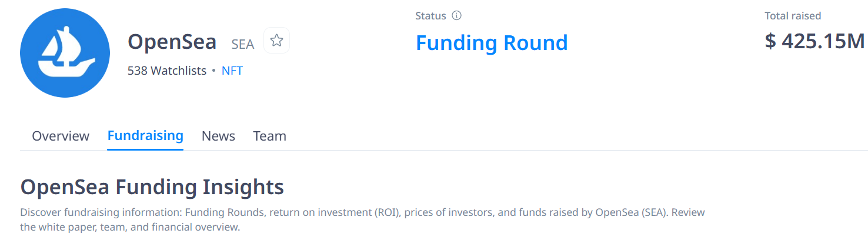
Task: Click the OpenSea project name
Action: pos(172,42)
